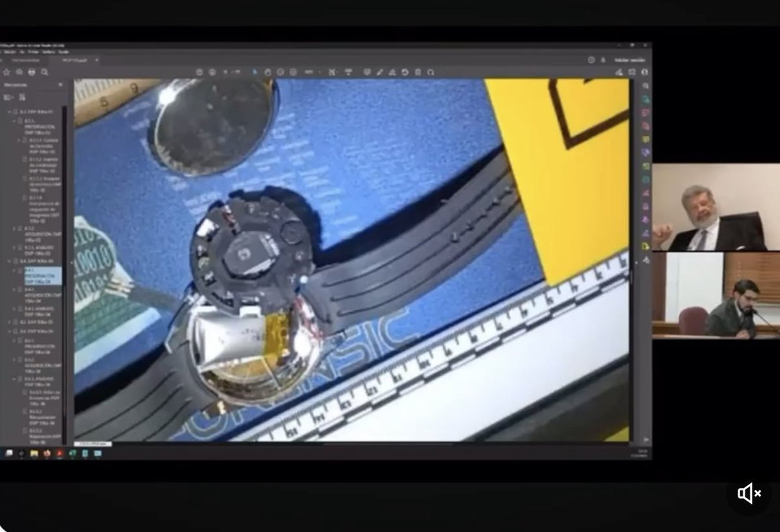
Task: Expand the 8.5 bookmark section
Action: click(x=9, y=322)
